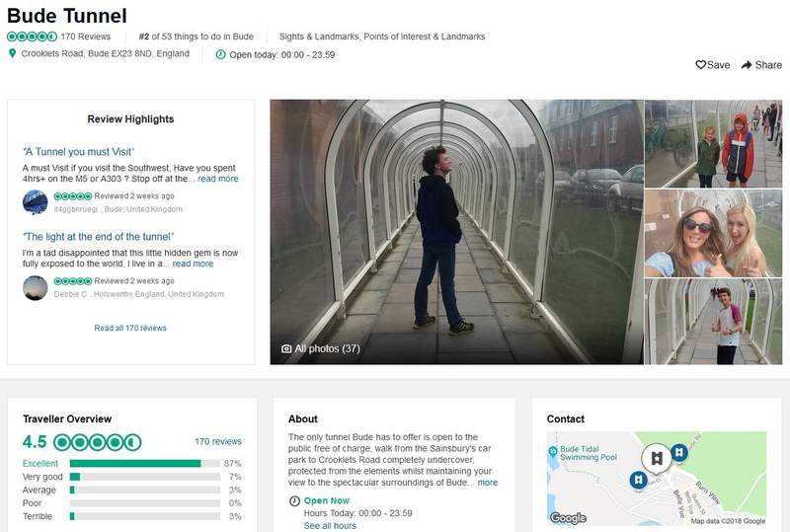Click the Save heart icon
The image size is (790, 532).
coord(700,65)
